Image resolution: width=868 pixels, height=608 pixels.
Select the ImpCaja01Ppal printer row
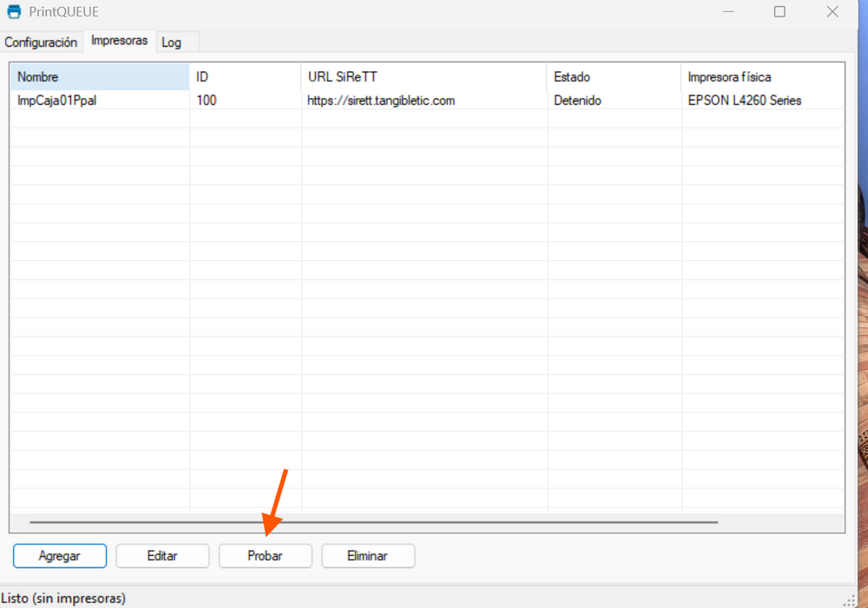click(427, 100)
